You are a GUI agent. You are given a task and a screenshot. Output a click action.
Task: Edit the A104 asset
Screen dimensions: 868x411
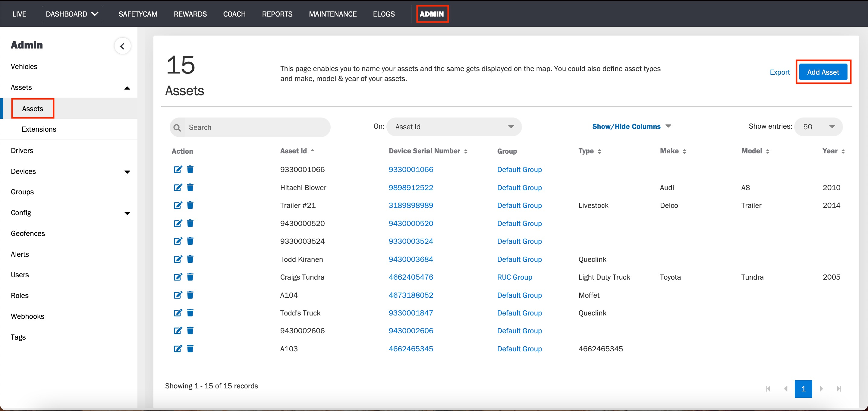[178, 295]
